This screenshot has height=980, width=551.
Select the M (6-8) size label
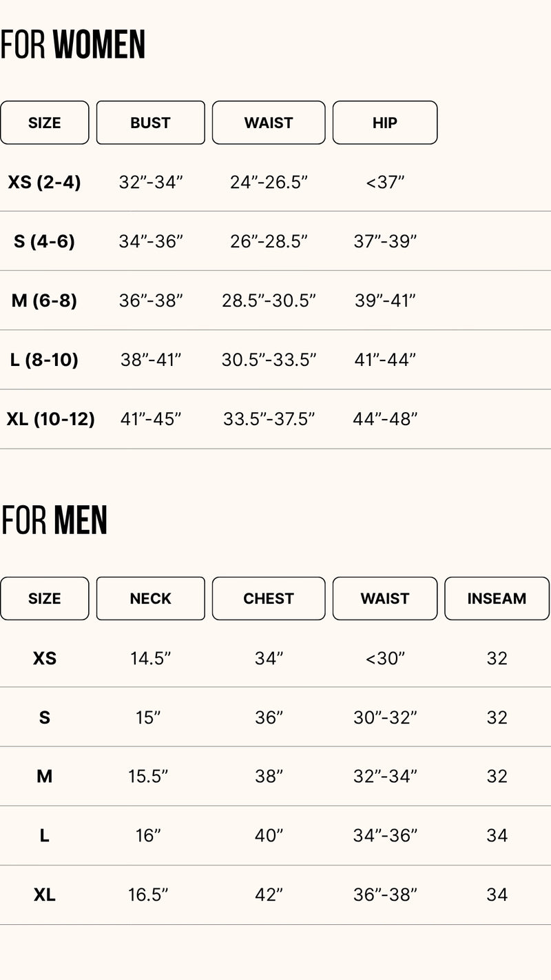point(45,300)
